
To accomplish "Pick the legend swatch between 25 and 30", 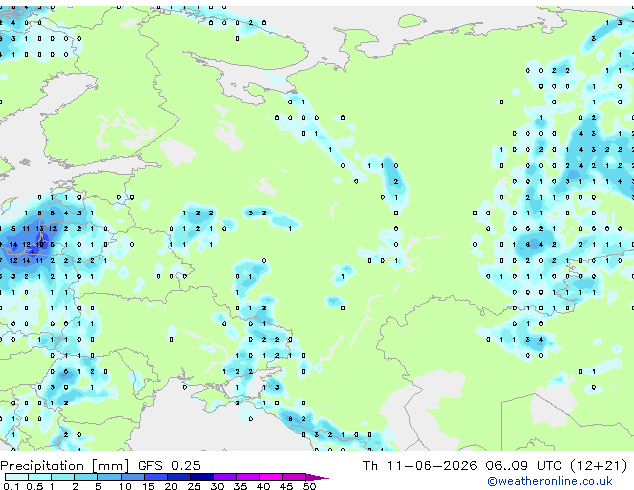I will tap(202, 477).
